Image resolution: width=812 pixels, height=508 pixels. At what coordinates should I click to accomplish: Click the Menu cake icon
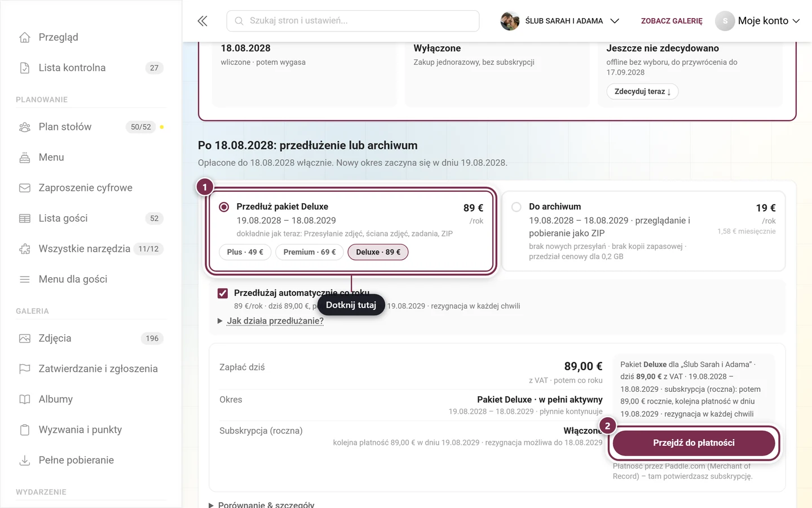25,157
